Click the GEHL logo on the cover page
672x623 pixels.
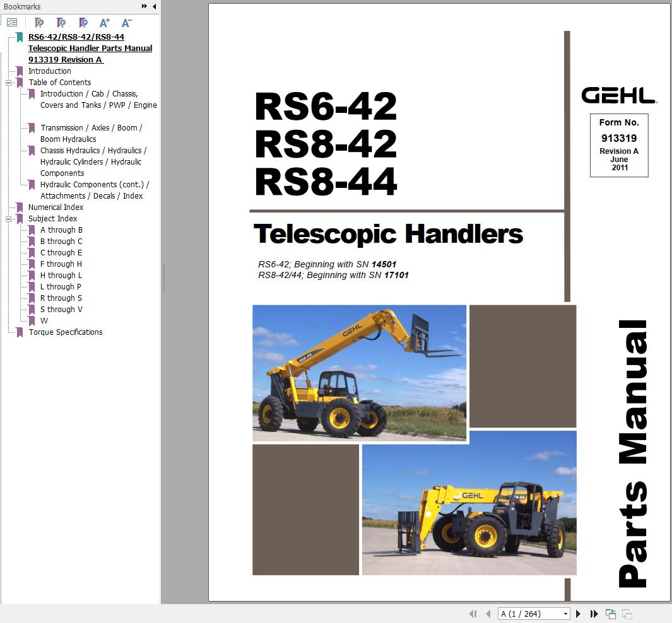point(619,95)
